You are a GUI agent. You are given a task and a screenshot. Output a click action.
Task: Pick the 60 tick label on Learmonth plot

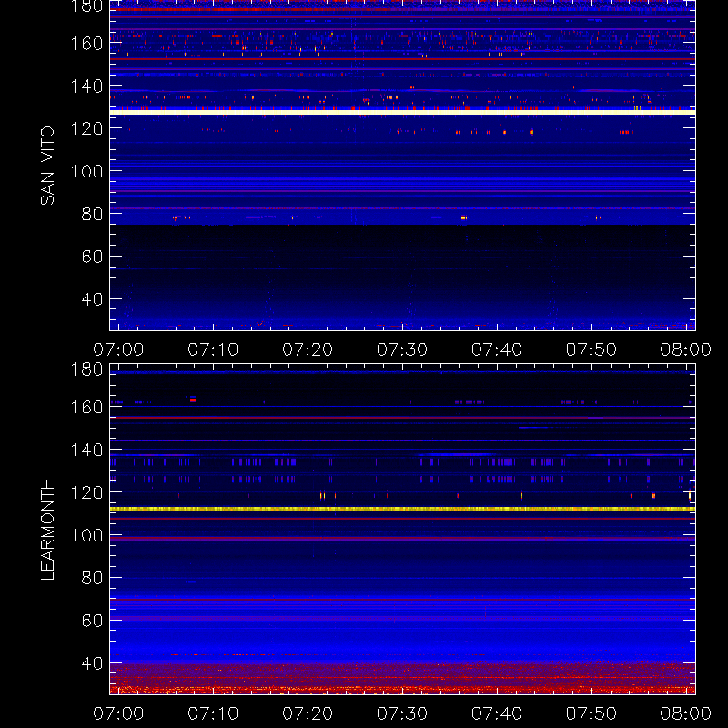(92, 621)
